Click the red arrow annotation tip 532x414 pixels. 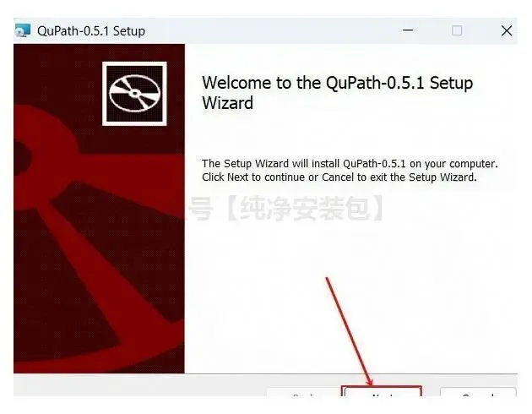[x=370, y=384]
